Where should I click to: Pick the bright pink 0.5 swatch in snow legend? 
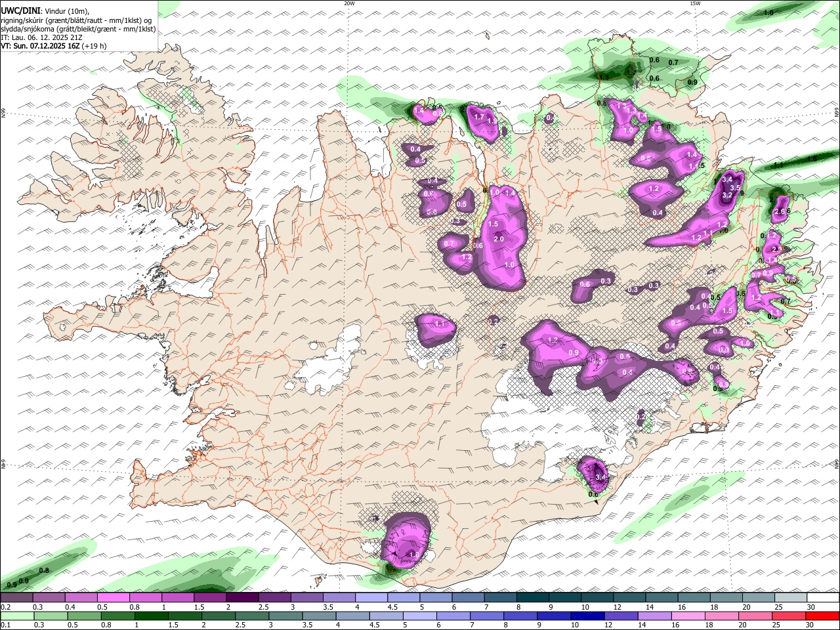(x=113, y=597)
